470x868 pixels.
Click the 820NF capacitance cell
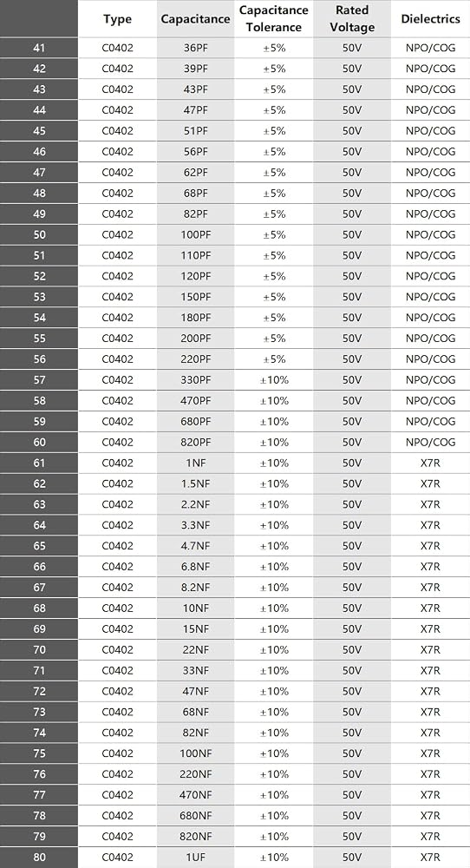196,837
